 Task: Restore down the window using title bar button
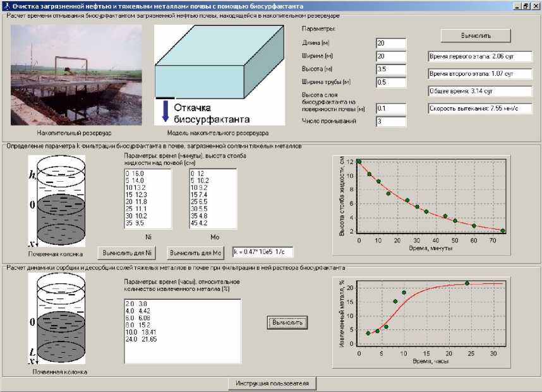[x=526, y=5]
